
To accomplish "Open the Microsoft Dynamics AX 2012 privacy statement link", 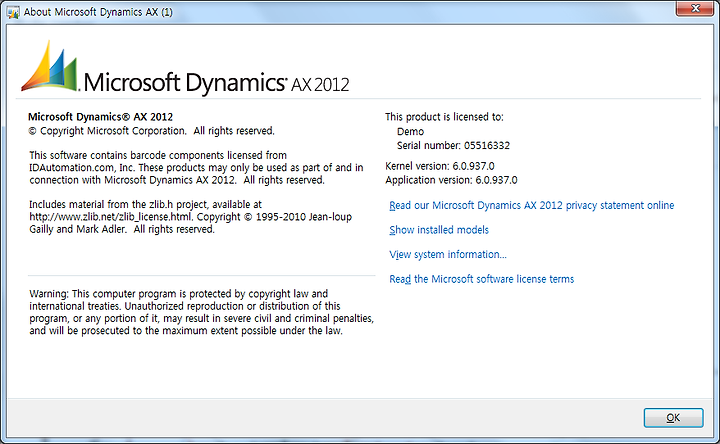I will [531, 205].
